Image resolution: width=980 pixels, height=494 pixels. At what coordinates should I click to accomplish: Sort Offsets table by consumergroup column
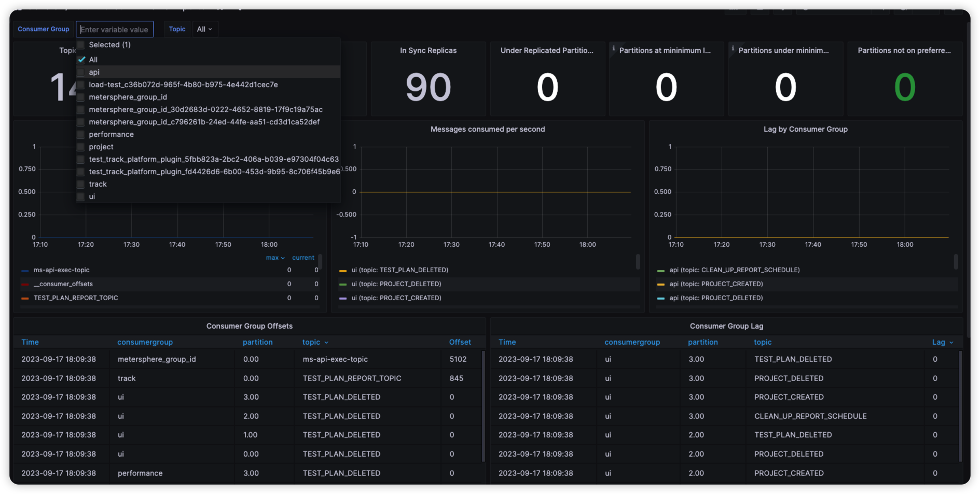point(145,342)
